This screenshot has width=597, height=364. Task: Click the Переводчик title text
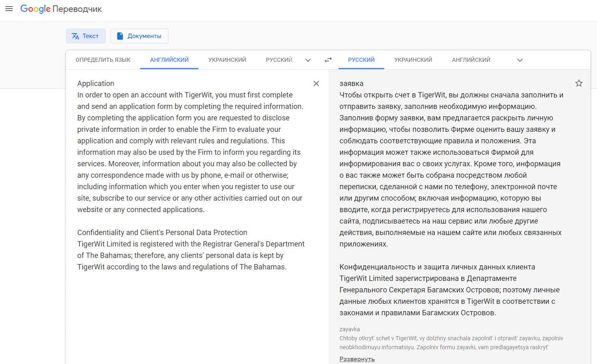(77, 9)
